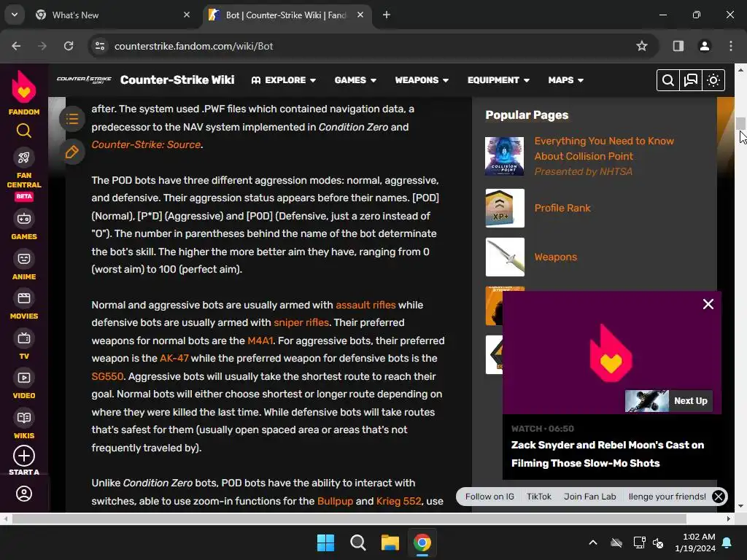Open a new browser tab
The image size is (747, 560).
click(387, 15)
